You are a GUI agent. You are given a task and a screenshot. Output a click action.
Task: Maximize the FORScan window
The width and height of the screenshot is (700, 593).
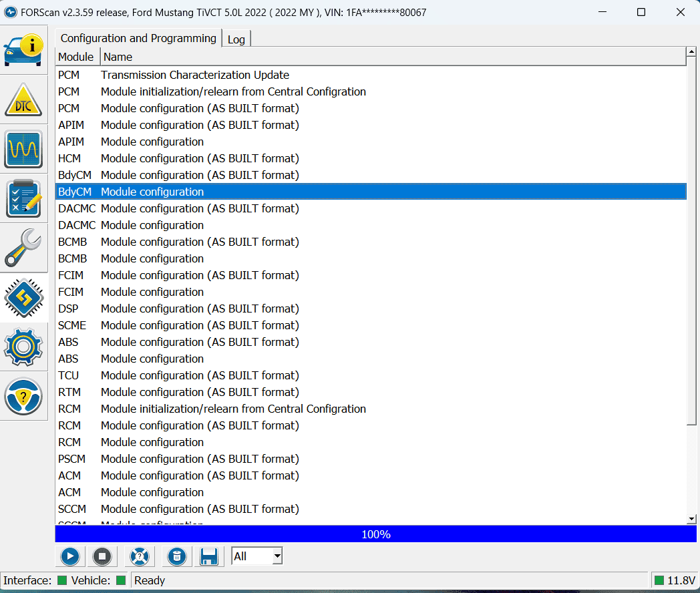coord(641,12)
